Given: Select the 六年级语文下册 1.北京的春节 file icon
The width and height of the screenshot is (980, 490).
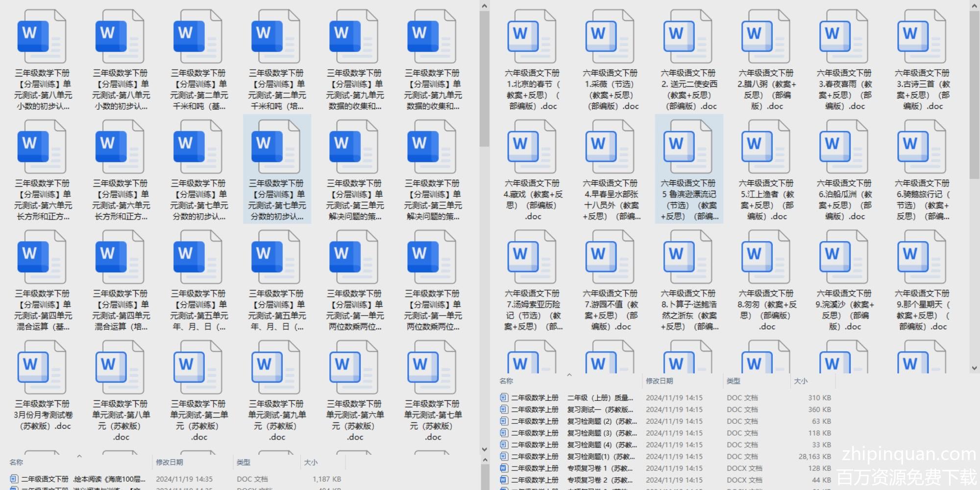Looking at the screenshot, I should pyautogui.click(x=532, y=37).
